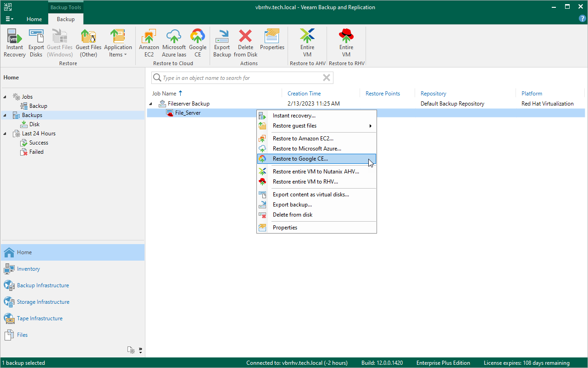Click Export Backup in ribbon
Image resolution: width=588 pixels, height=368 pixels.
coord(222,43)
